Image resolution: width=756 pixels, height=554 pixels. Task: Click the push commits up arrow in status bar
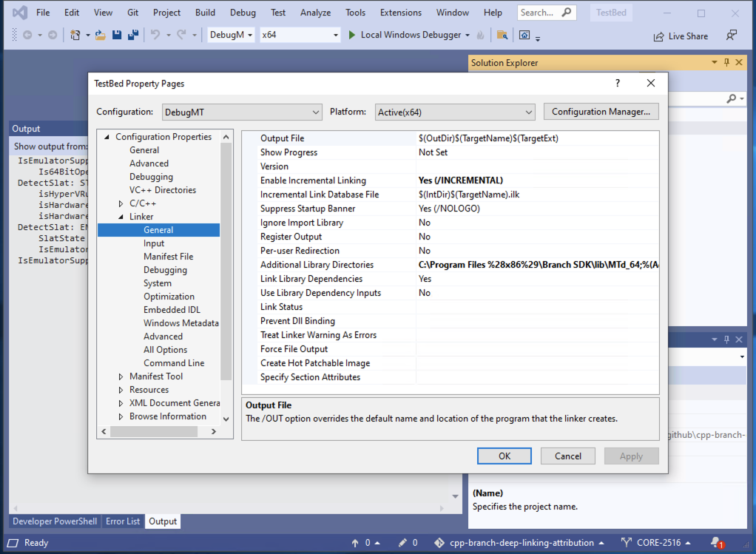click(x=355, y=543)
